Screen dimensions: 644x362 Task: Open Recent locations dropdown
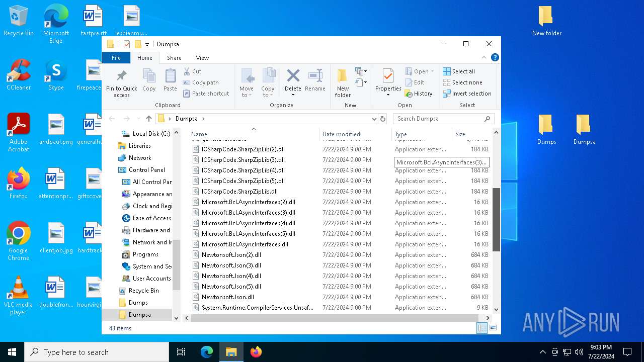138,119
